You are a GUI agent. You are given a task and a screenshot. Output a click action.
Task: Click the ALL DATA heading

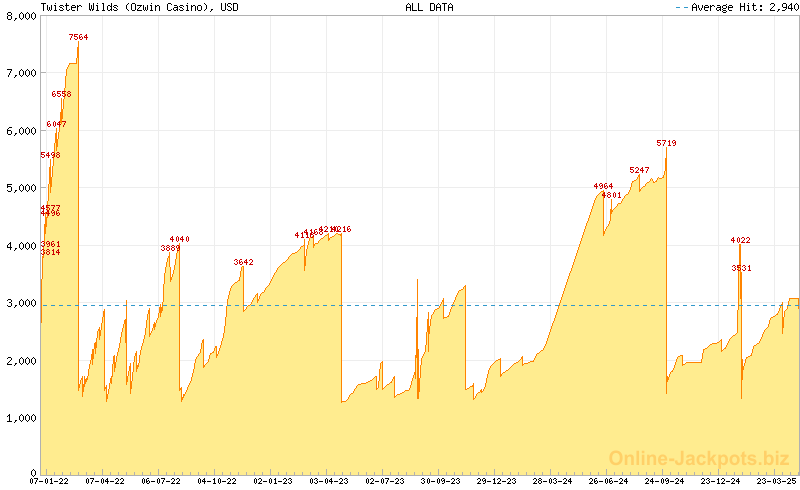click(429, 7)
